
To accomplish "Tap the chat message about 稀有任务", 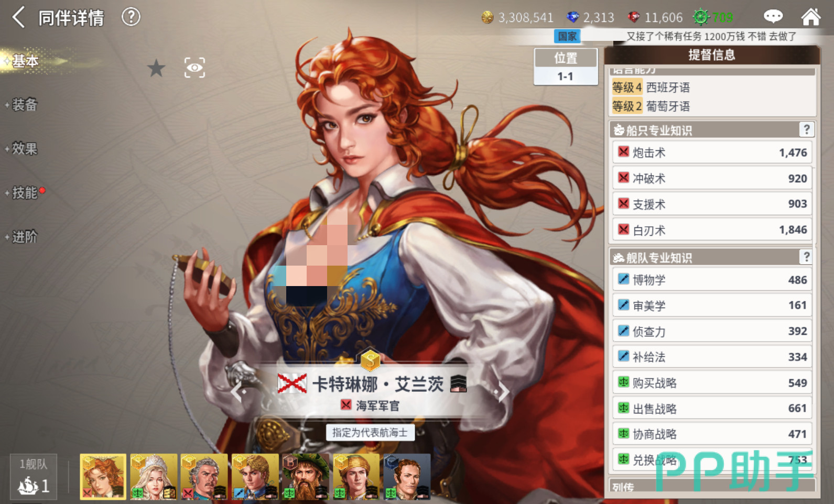I will pyautogui.click(x=711, y=36).
